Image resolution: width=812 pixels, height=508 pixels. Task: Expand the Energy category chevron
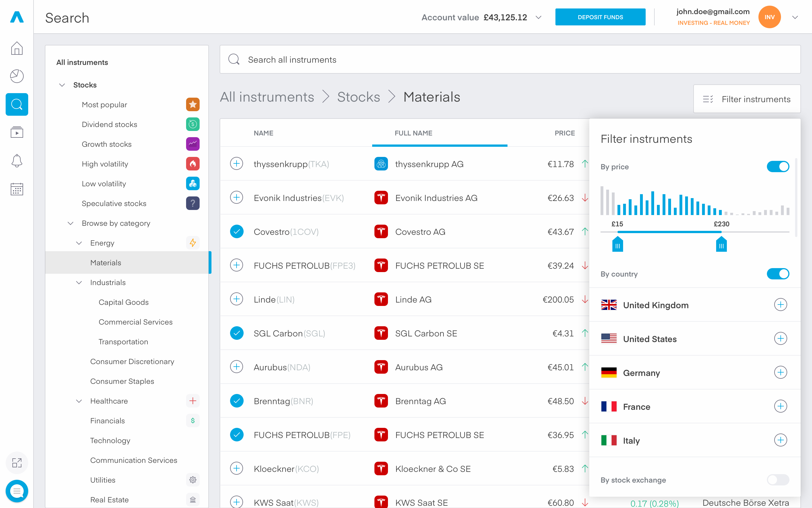pyautogui.click(x=79, y=243)
